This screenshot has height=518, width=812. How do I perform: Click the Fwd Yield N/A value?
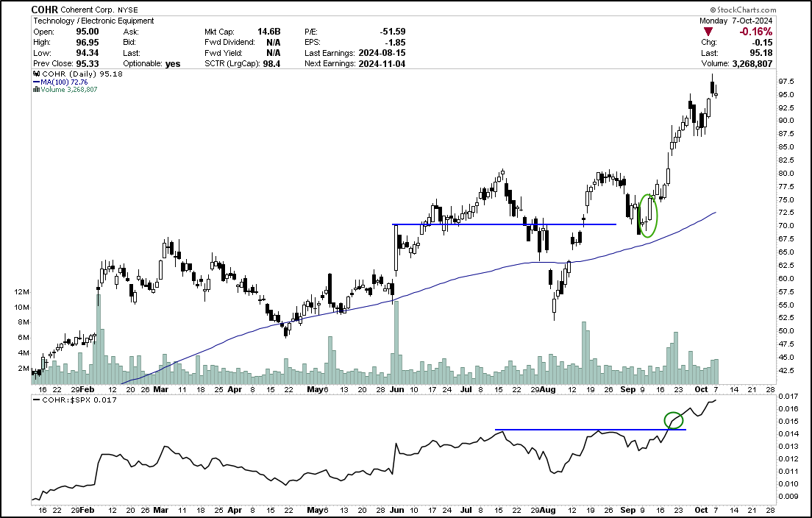click(274, 53)
